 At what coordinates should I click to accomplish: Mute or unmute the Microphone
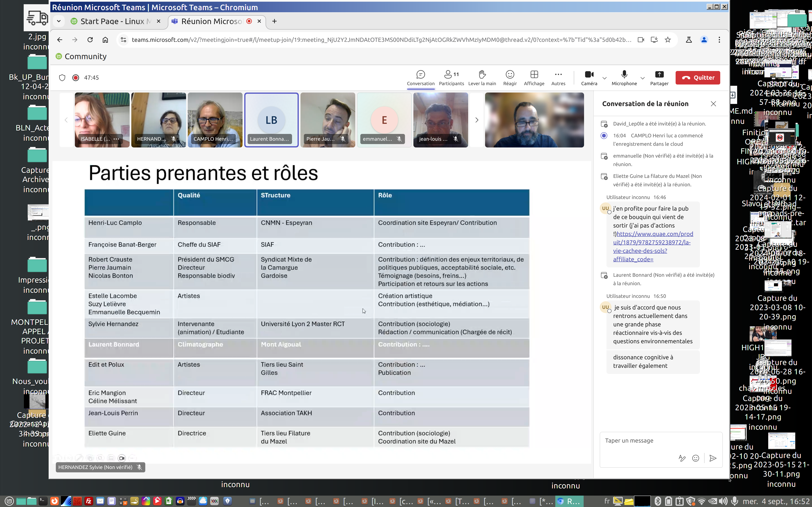[624, 78]
